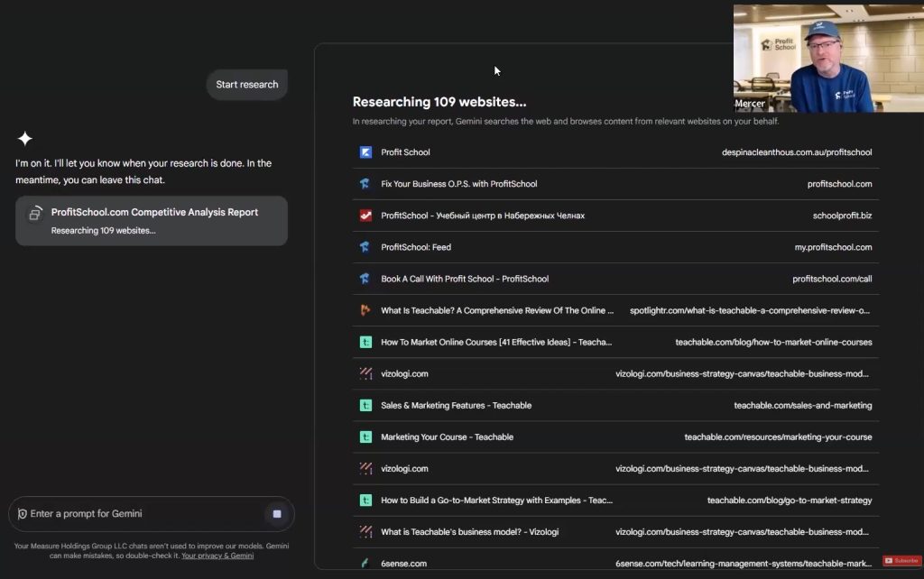
Task: Open the 'ProfitSchool: Feed' result title
Action: coord(416,247)
